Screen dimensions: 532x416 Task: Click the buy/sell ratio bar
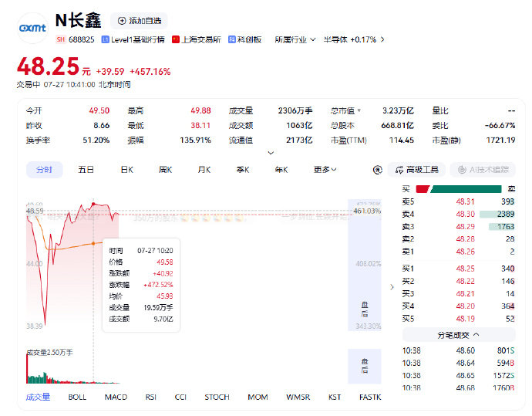(x=459, y=189)
